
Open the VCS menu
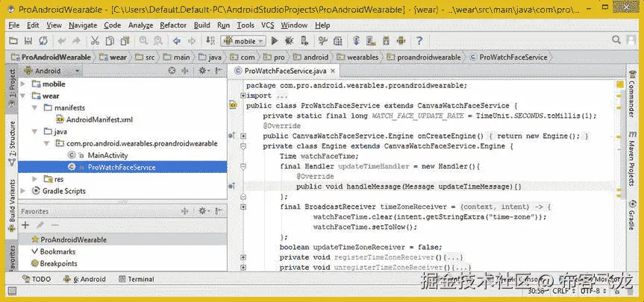[x=267, y=25]
